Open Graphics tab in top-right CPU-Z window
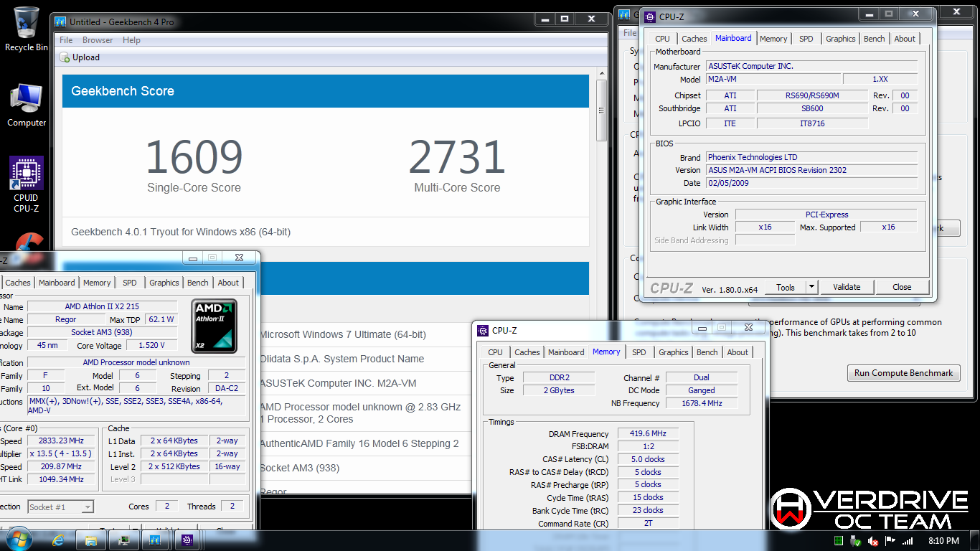The height and width of the screenshot is (551, 980). click(840, 39)
